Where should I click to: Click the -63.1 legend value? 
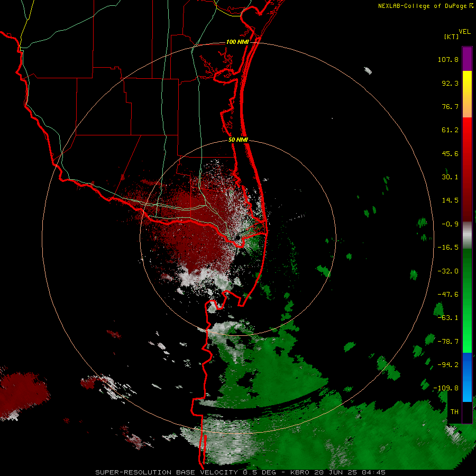448,318
